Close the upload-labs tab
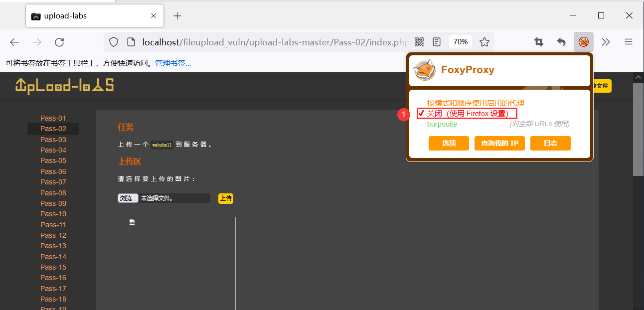The height and width of the screenshot is (310, 644). pyautogui.click(x=154, y=16)
